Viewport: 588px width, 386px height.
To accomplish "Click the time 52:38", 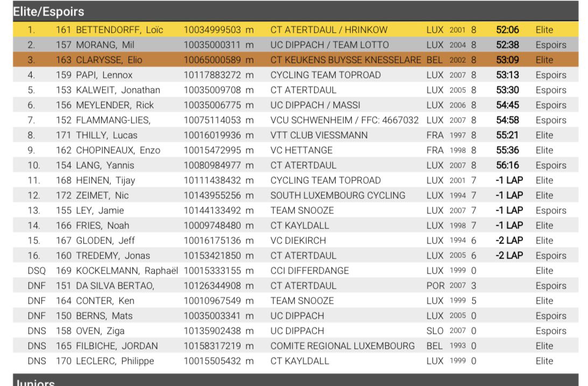I will pos(507,45).
